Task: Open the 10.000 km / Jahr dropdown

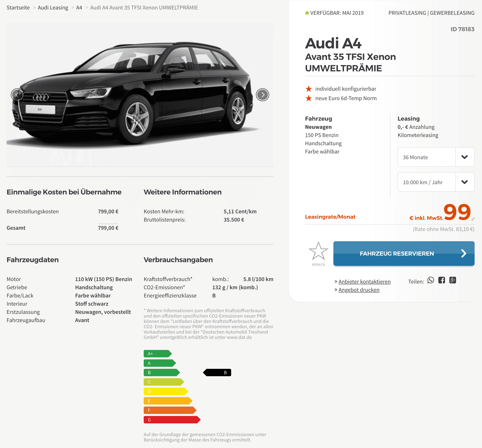Action: [x=436, y=182]
